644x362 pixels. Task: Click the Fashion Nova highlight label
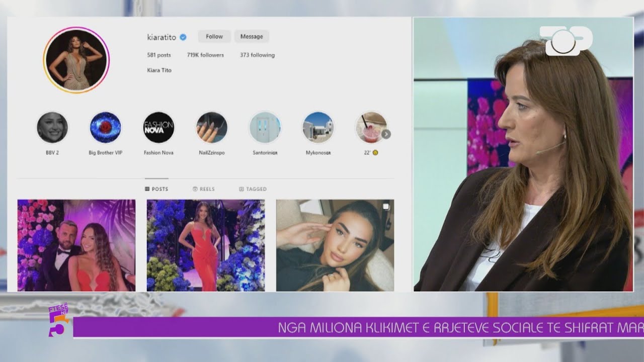(x=158, y=153)
